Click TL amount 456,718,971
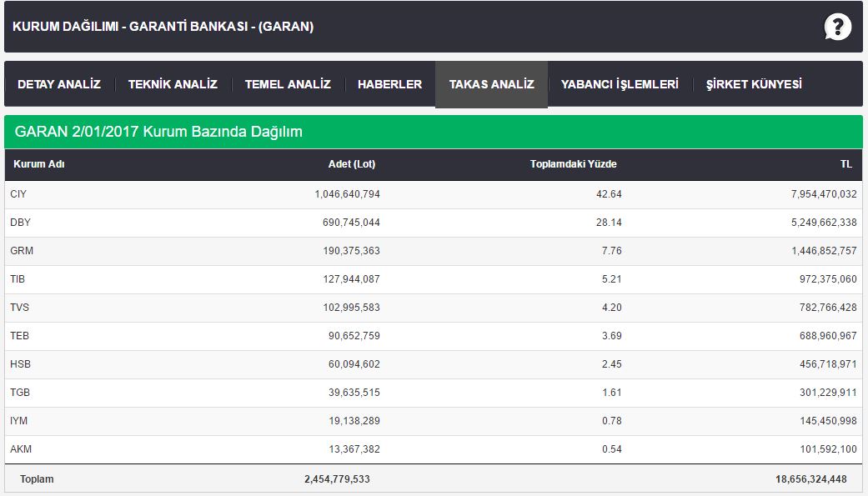The height and width of the screenshot is (496, 868). pyautogui.click(x=828, y=363)
